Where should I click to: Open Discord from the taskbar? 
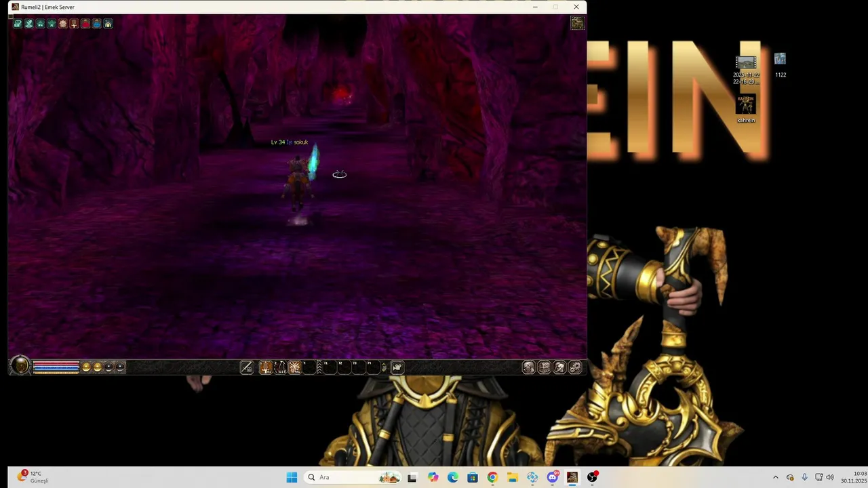tap(553, 477)
